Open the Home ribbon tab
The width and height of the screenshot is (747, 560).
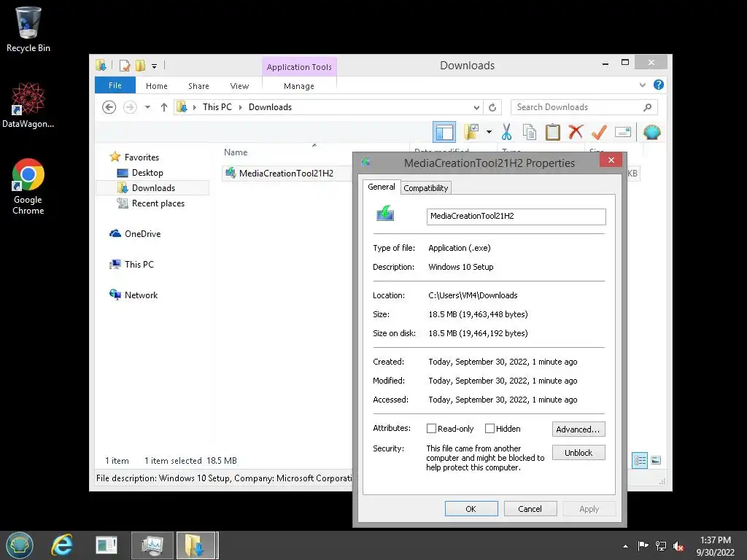click(157, 86)
